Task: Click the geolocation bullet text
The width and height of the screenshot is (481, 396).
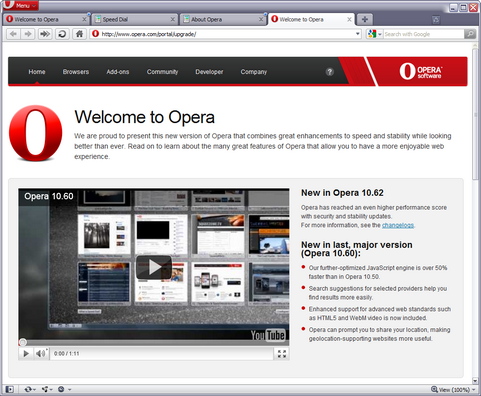Action: [379, 334]
